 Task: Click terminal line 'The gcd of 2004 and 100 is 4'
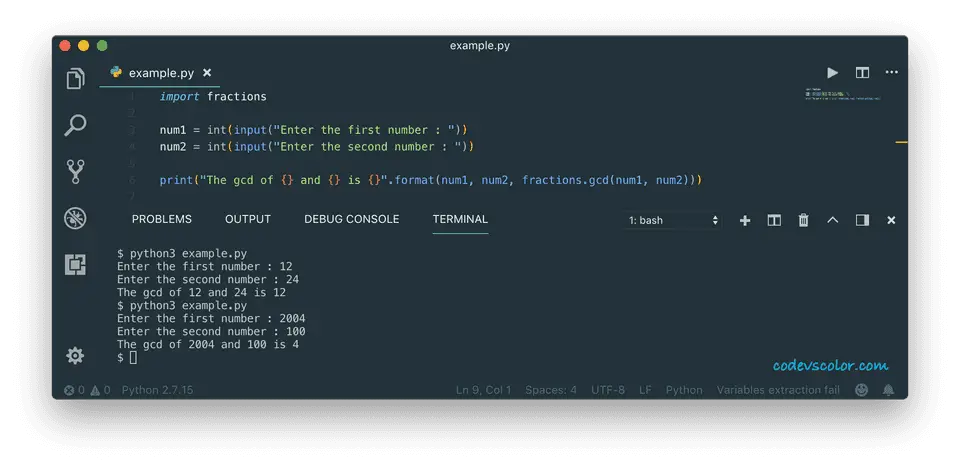click(x=208, y=345)
